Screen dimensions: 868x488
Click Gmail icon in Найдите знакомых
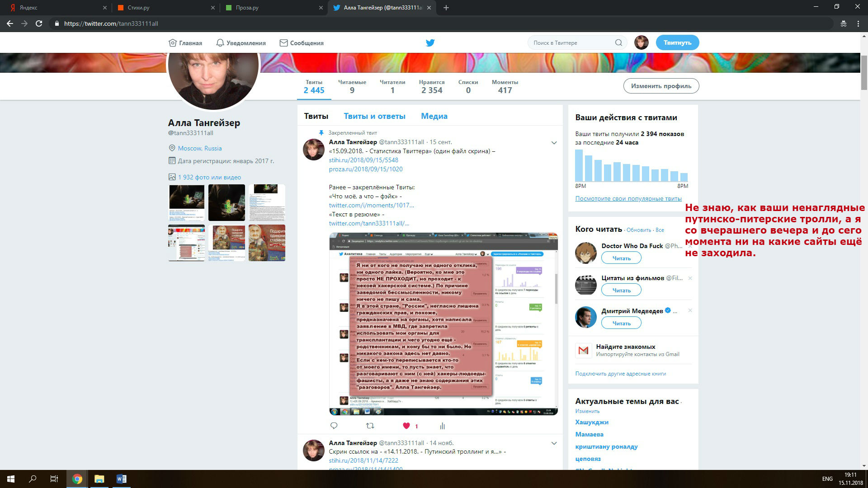(583, 350)
